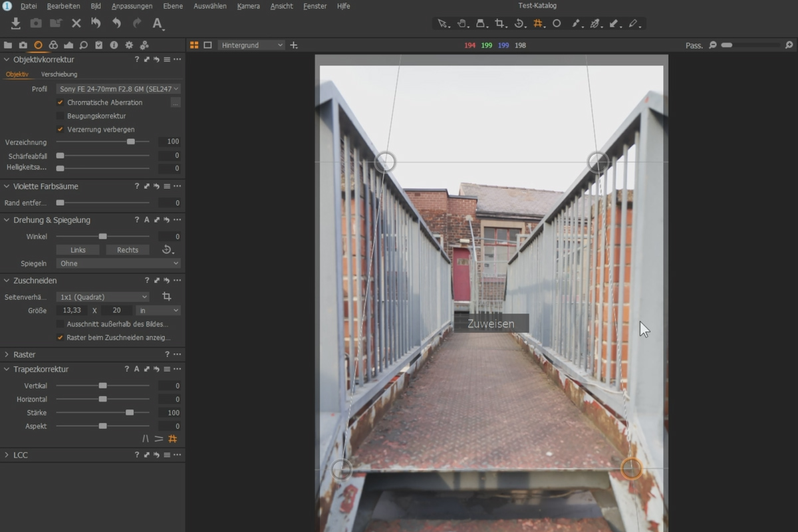The image size is (798, 532).
Task: Open the Ebene menu
Action: (x=174, y=6)
